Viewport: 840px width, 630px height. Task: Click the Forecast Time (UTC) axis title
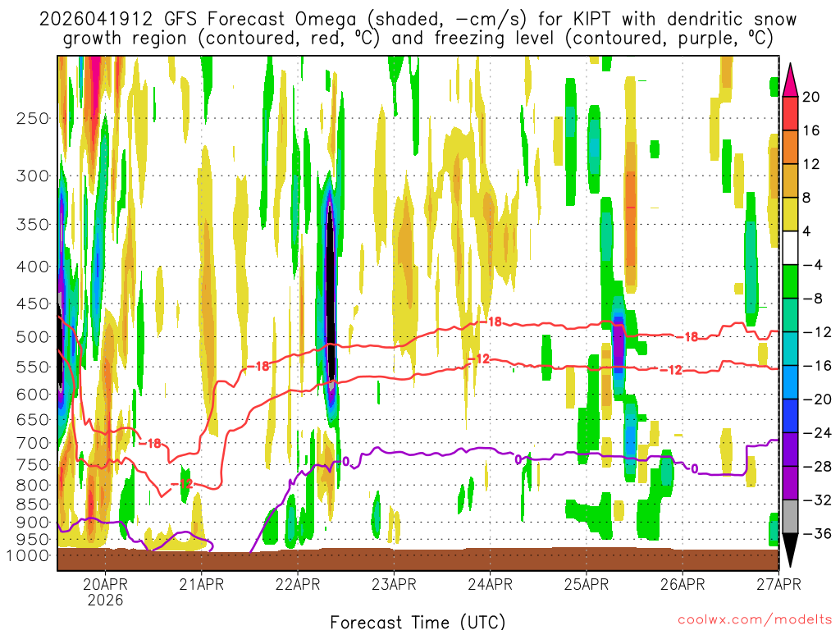click(x=418, y=622)
